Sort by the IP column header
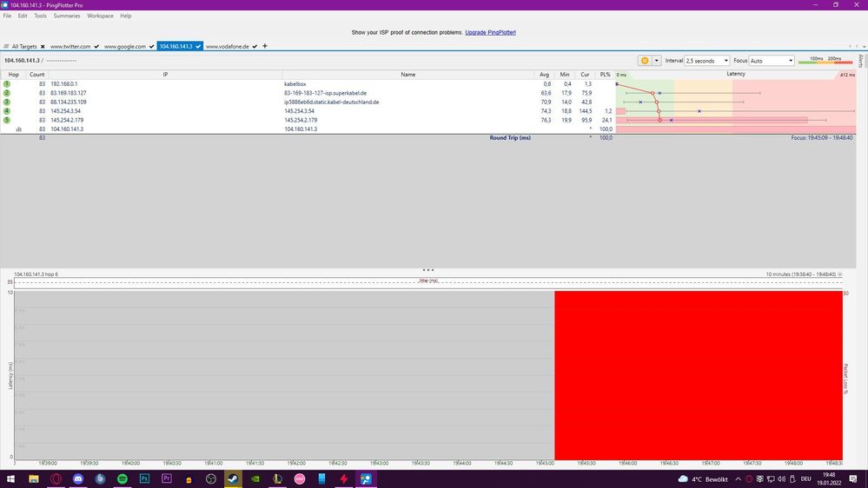Viewport: 868px width, 488px height. click(x=165, y=75)
